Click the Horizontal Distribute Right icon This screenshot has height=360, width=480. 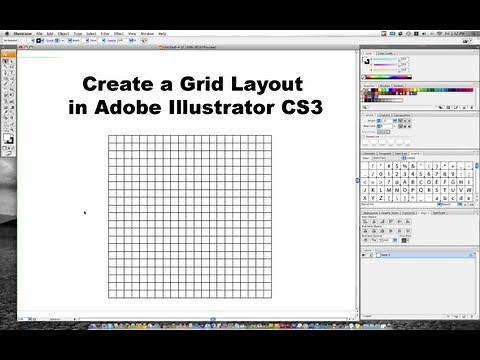tap(409, 231)
